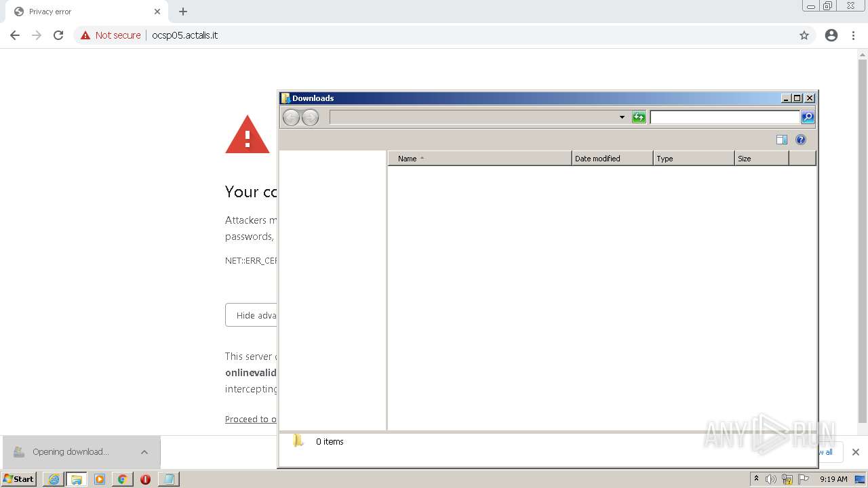Click the 9:19 AM clock
The image size is (868, 488).
[x=833, y=479]
